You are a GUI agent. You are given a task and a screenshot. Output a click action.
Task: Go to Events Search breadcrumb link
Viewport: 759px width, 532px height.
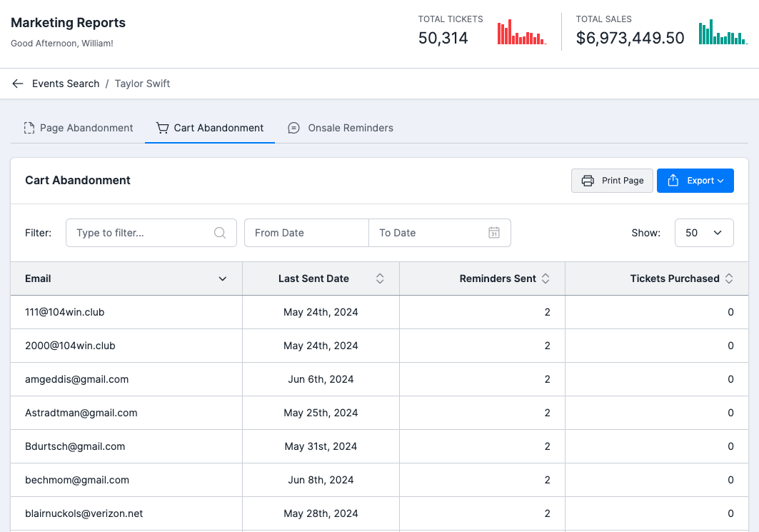[x=66, y=84]
